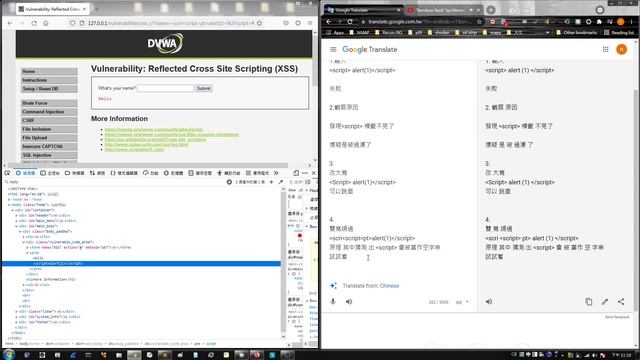Open new Chrome tab
This screenshot has height=360, width=640.
tap(491, 10)
